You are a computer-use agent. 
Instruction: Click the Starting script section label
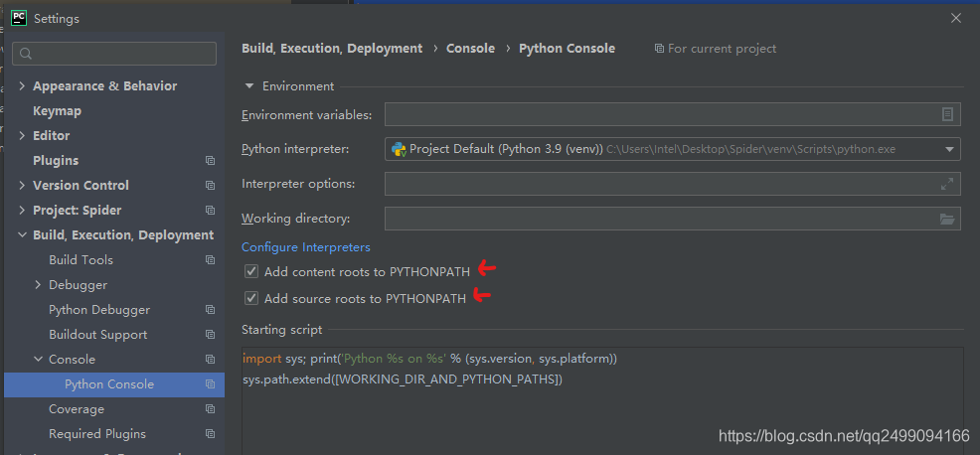coord(282,330)
